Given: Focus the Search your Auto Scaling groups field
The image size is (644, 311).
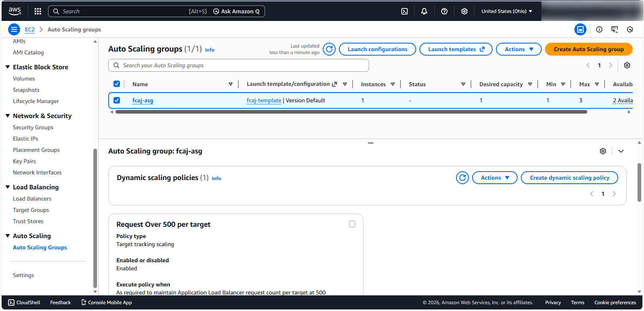Looking at the screenshot, I should click(239, 65).
